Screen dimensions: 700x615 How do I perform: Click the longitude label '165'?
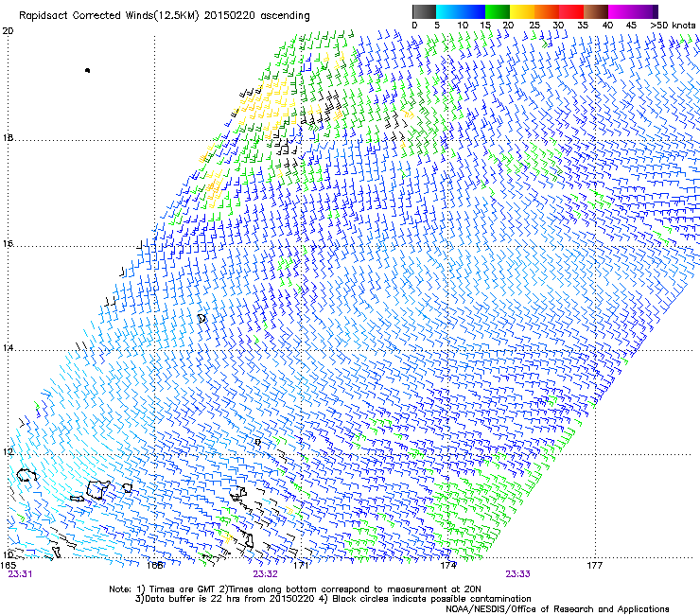(x=9, y=565)
